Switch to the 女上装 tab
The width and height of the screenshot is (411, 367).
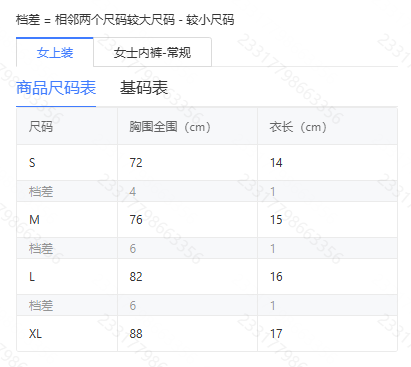click(55, 52)
